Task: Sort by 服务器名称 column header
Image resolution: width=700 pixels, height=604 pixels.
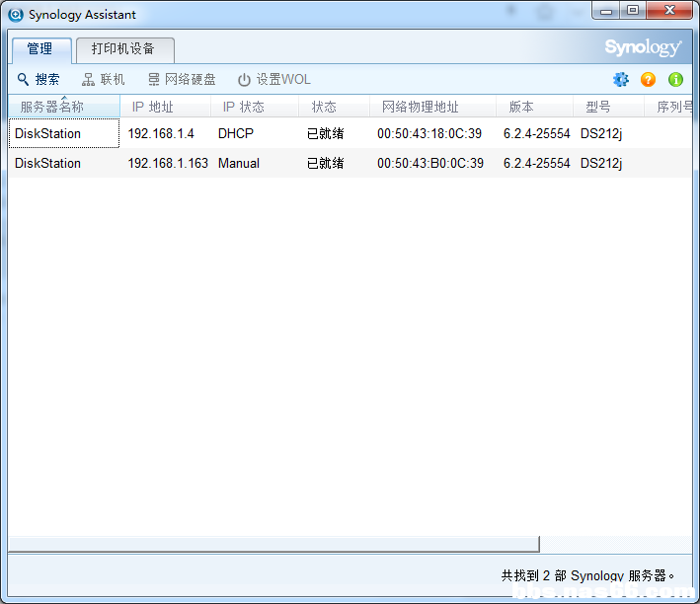Action: coord(64,107)
